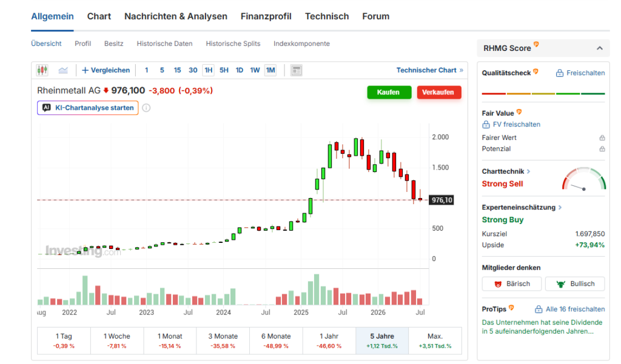The height and width of the screenshot is (364, 621).
Task: Click lock icon beside Potenzial
Action: [602, 149]
